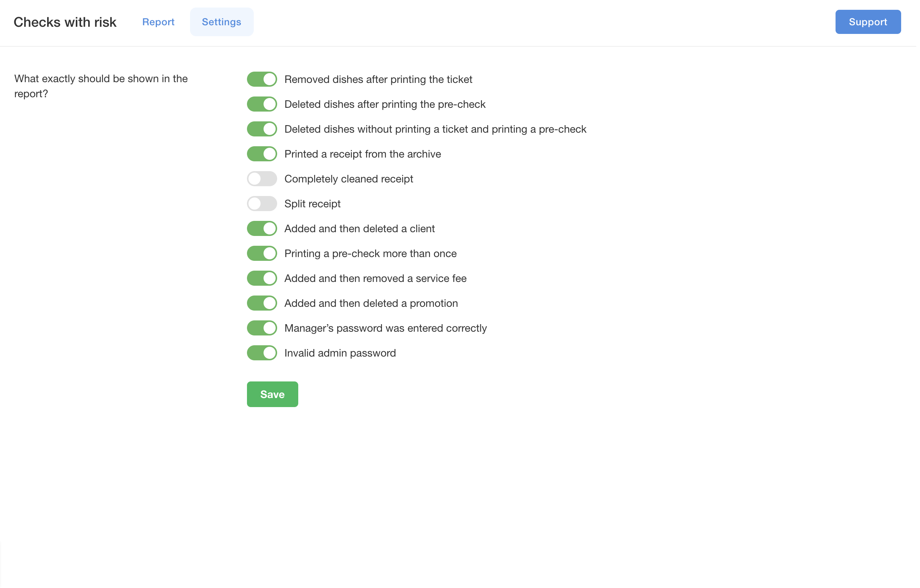Click the Support button

coord(868,22)
